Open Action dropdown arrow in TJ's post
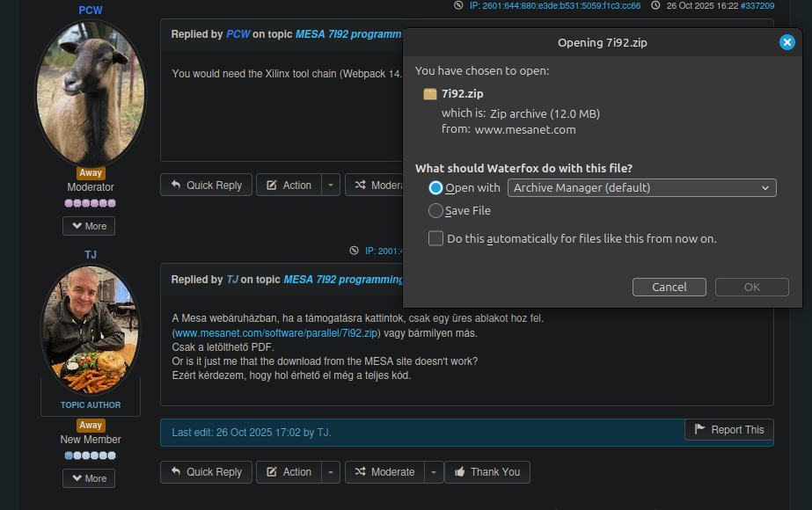 tap(330, 472)
